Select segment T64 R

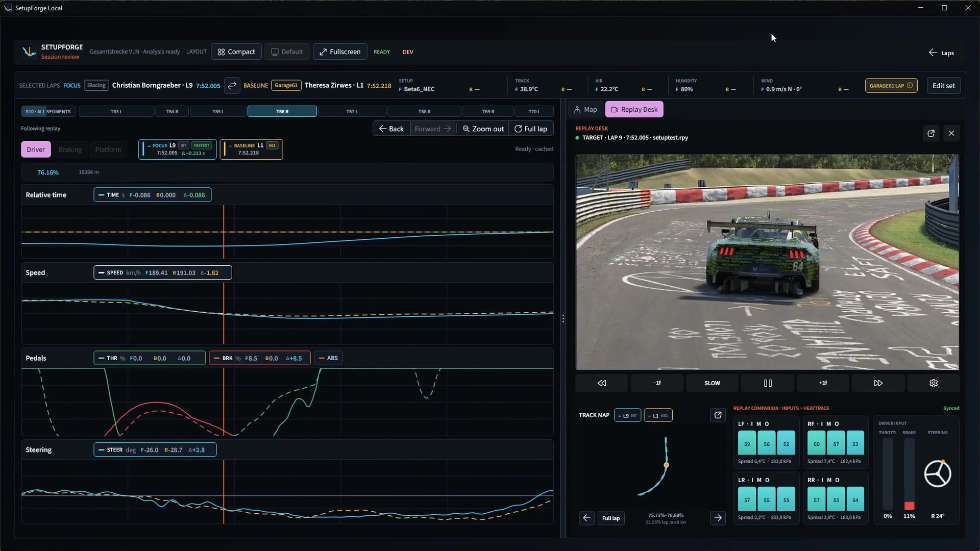(173, 112)
